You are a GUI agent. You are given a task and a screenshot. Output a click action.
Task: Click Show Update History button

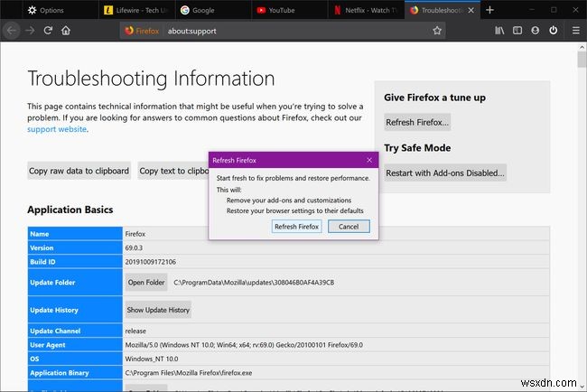point(158,310)
